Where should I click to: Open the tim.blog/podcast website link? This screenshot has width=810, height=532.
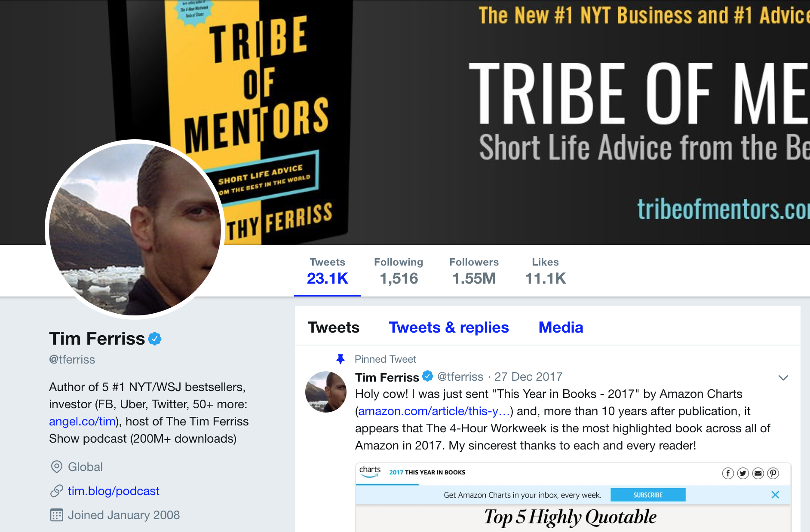tap(114, 491)
